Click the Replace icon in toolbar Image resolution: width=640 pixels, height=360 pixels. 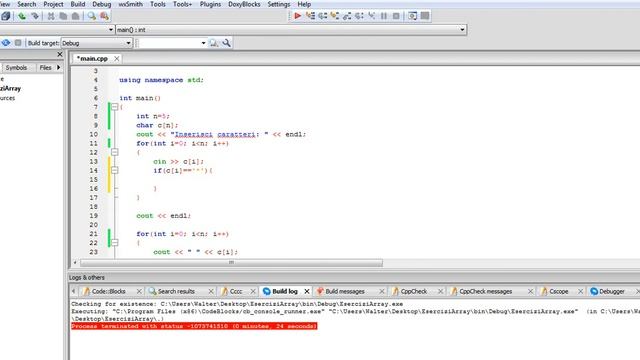click(104, 16)
